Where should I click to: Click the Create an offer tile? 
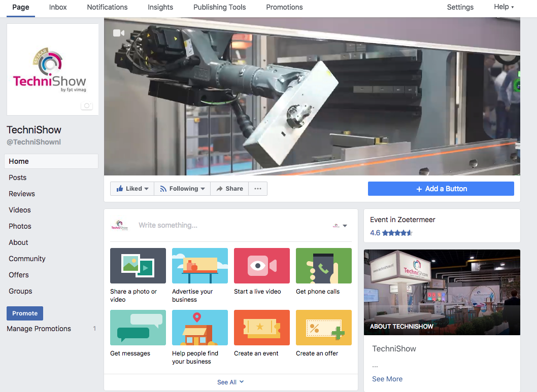point(324,328)
